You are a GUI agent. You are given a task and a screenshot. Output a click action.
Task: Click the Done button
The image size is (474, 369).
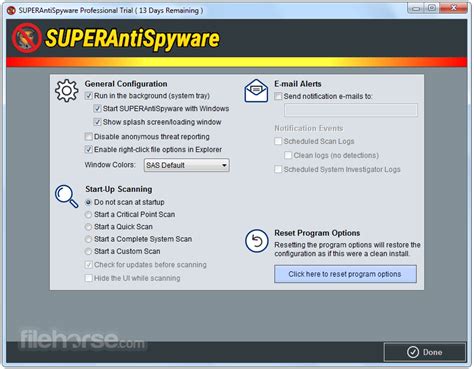[425, 352]
